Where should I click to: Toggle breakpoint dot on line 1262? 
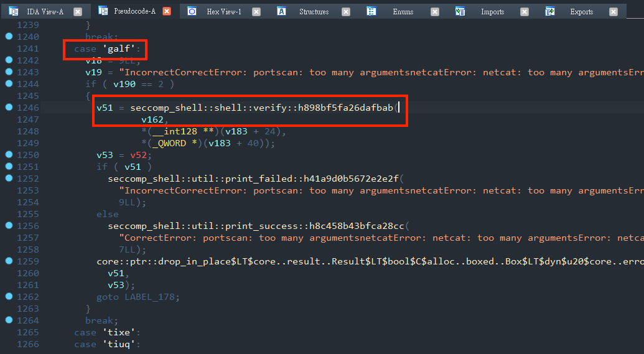tap(9, 297)
